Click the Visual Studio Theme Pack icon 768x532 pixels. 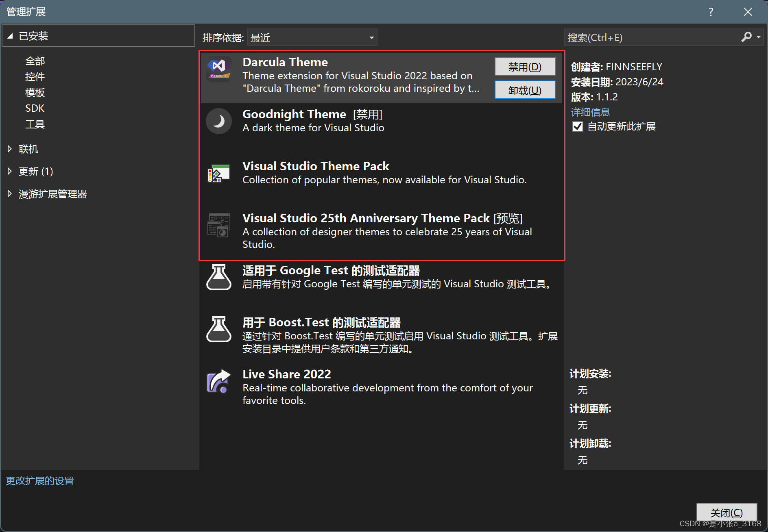tap(219, 173)
